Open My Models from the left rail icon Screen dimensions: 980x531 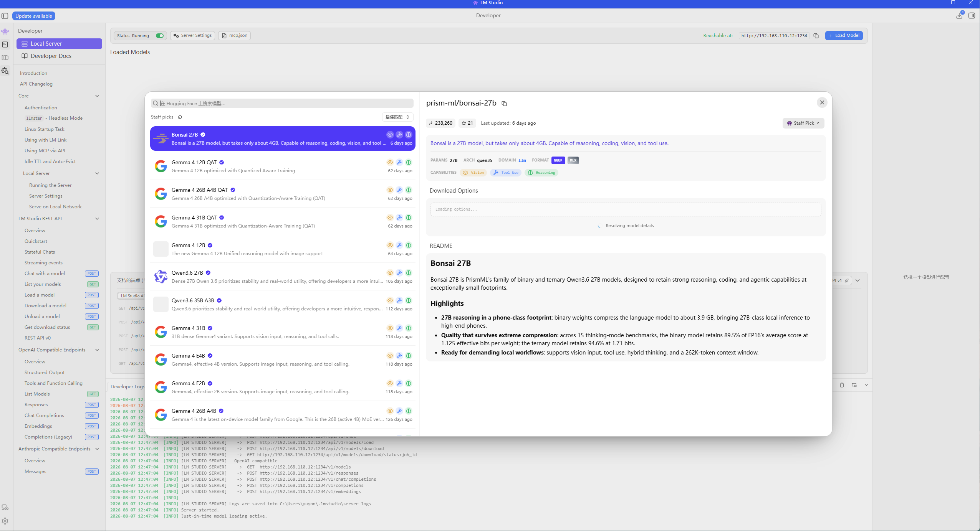[x=5, y=58]
